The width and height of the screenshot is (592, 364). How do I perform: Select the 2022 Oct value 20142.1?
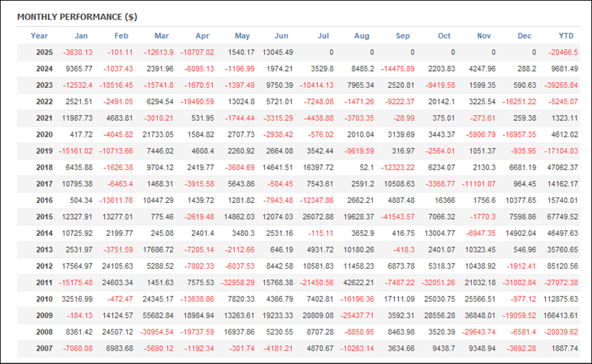point(441,102)
